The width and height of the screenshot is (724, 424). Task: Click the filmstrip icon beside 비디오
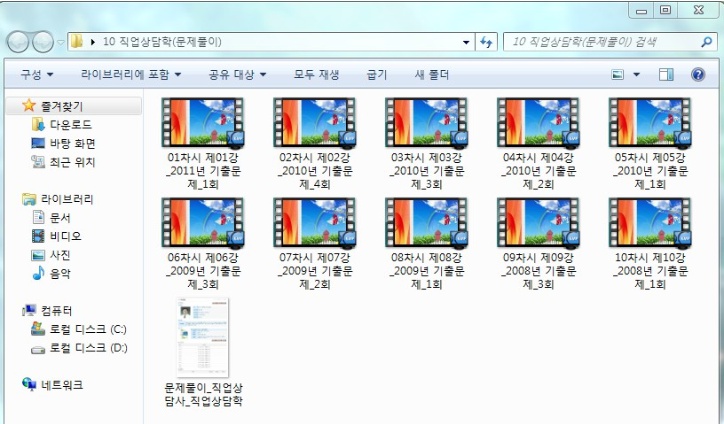click(38, 236)
